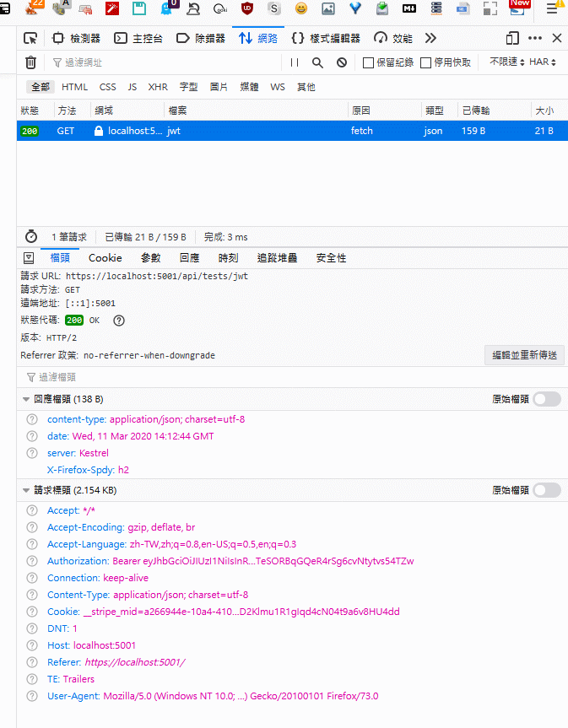Switch to the 回應 response tab
This screenshot has width=568, height=728.
pos(190,258)
